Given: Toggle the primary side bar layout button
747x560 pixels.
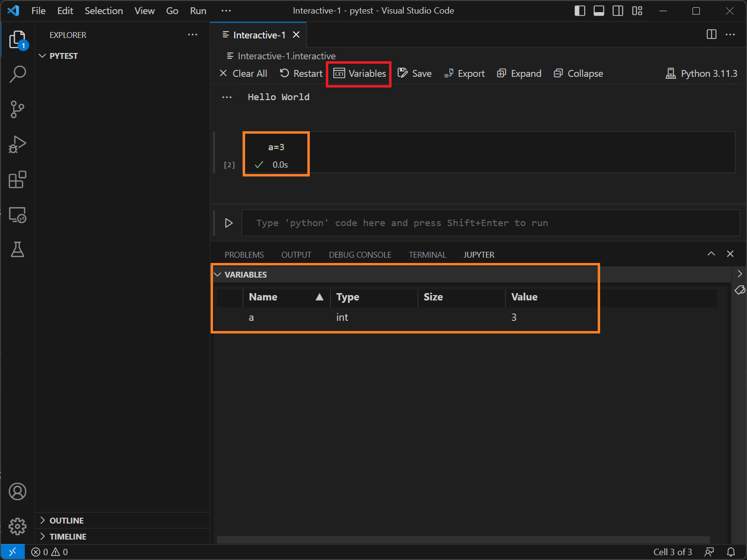Looking at the screenshot, I should pyautogui.click(x=580, y=11).
